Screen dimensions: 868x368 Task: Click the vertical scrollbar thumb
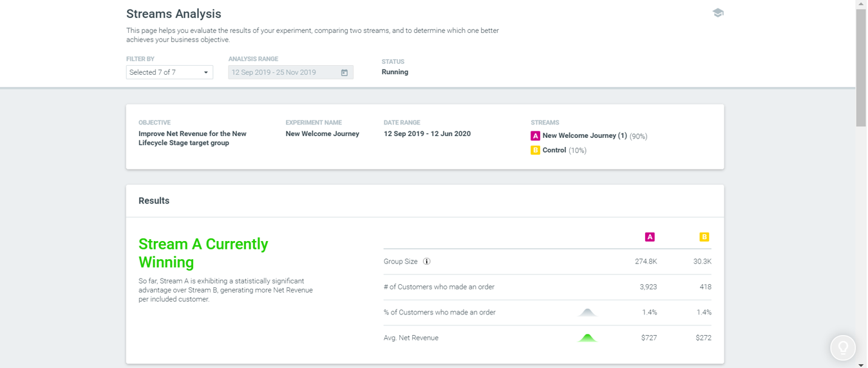(x=861, y=68)
